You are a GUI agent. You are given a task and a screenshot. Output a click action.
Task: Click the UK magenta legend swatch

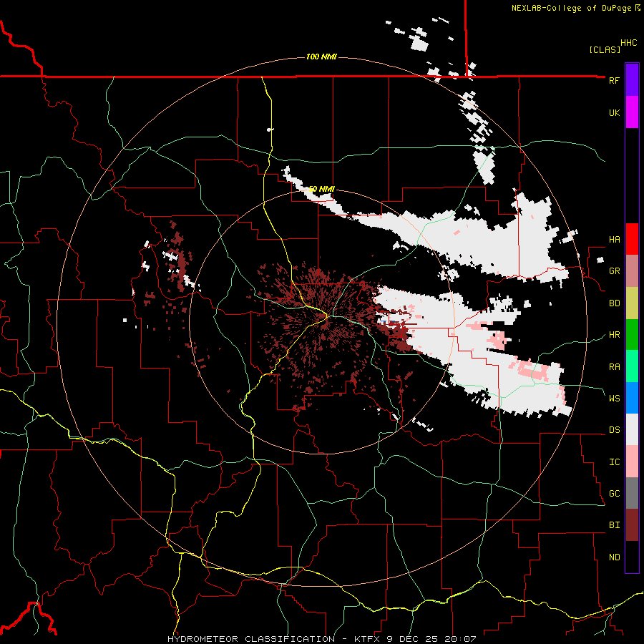[632, 112]
